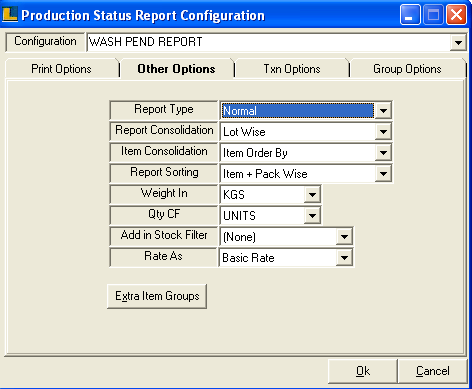Expand the Report Type dropdown
This screenshot has width=472, height=389.
tap(383, 110)
